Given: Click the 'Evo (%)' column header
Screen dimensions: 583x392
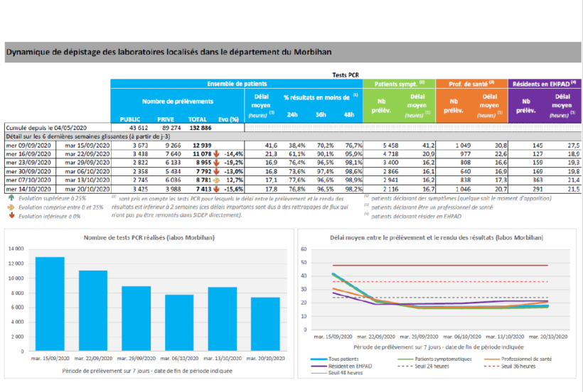Looking at the screenshot, I should click(228, 119).
